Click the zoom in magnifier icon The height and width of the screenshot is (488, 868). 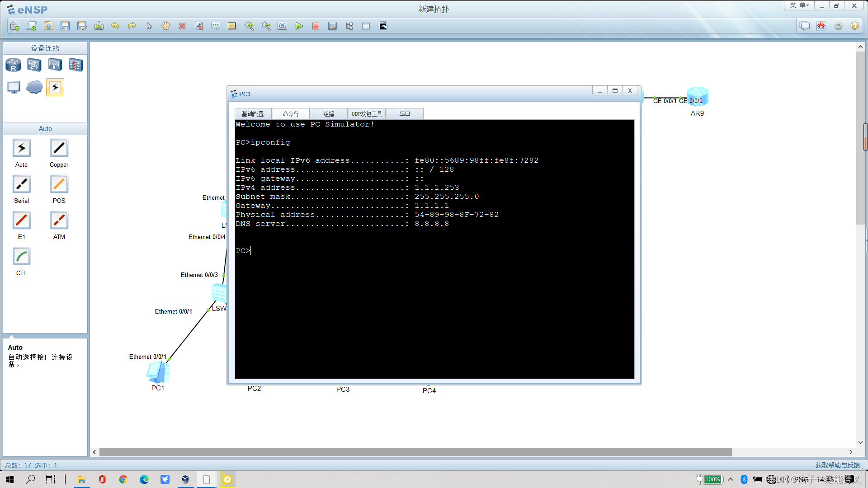[x=249, y=26]
